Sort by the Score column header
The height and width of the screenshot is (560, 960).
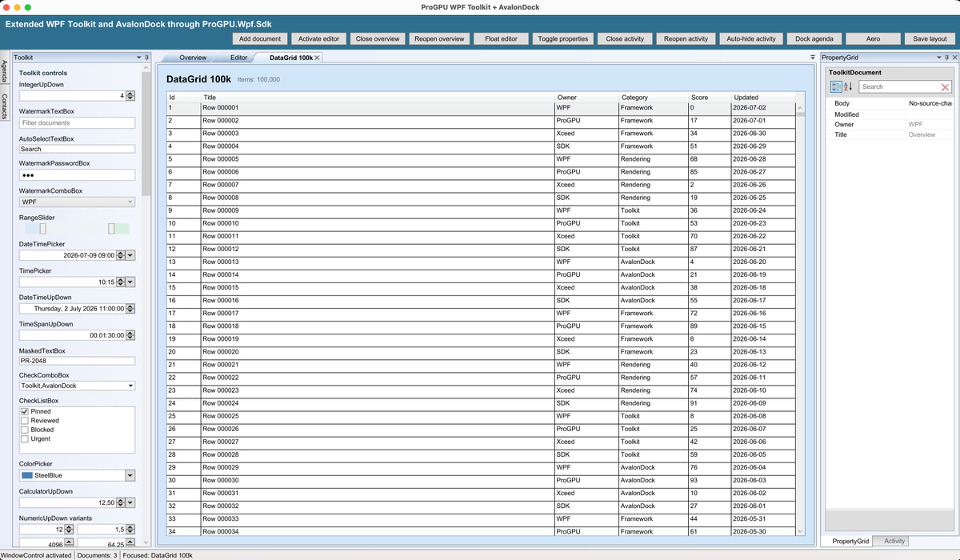click(x=709, y=98)
